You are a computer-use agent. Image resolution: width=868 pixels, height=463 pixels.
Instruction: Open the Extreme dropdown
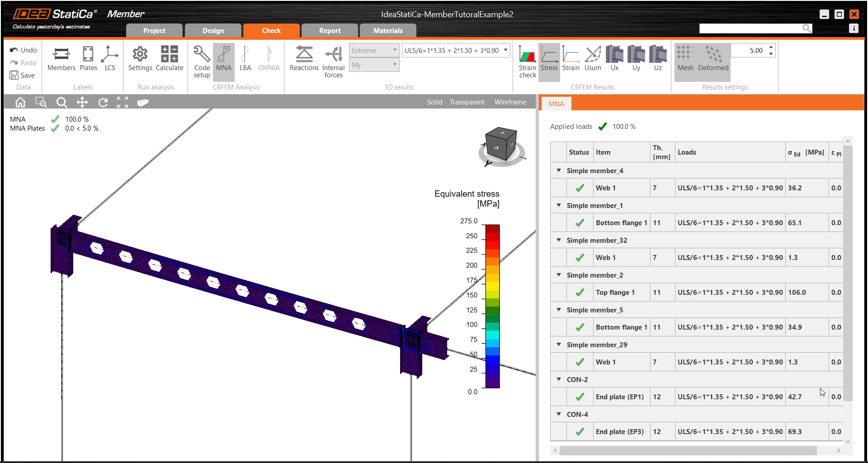point(374,51)
